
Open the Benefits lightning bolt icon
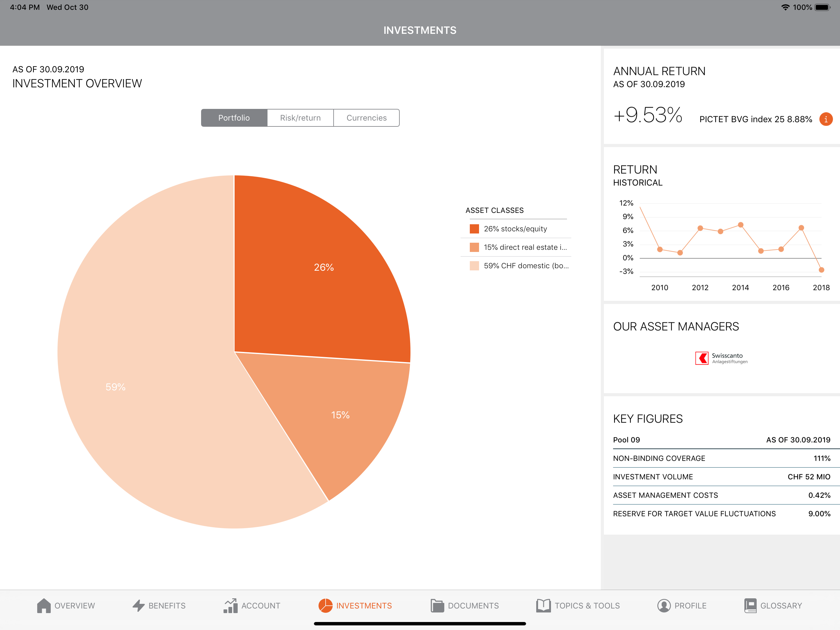click(139, 605)
